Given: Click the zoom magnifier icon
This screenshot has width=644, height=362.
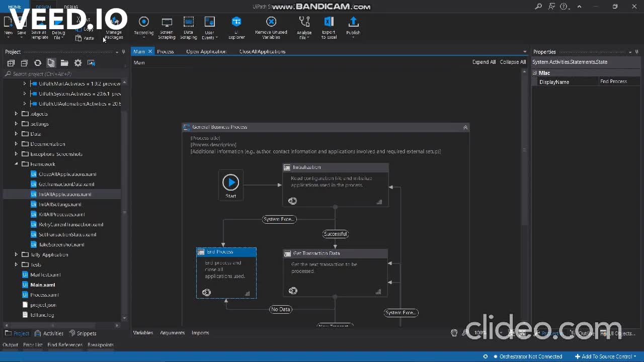Looking at the screenshot, I should pos(466,333).
